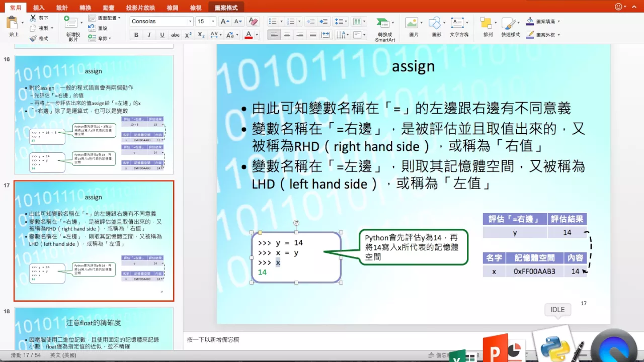Click the Paste (貼上) clipboard icon
The height and width of the screenshot is (362, 644).
12,23
